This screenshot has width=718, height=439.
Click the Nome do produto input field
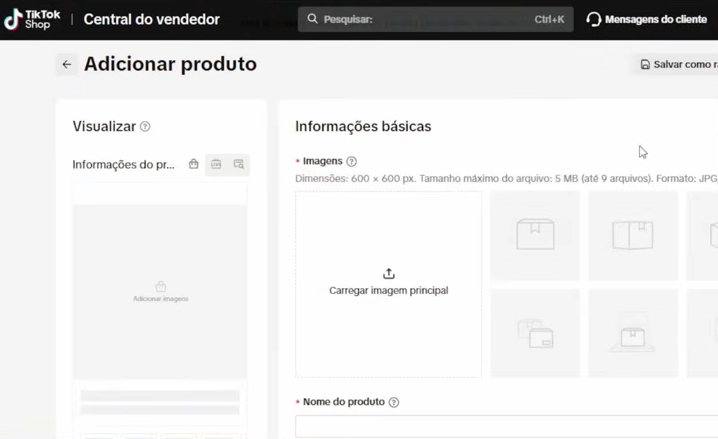[x=506, y=427]
